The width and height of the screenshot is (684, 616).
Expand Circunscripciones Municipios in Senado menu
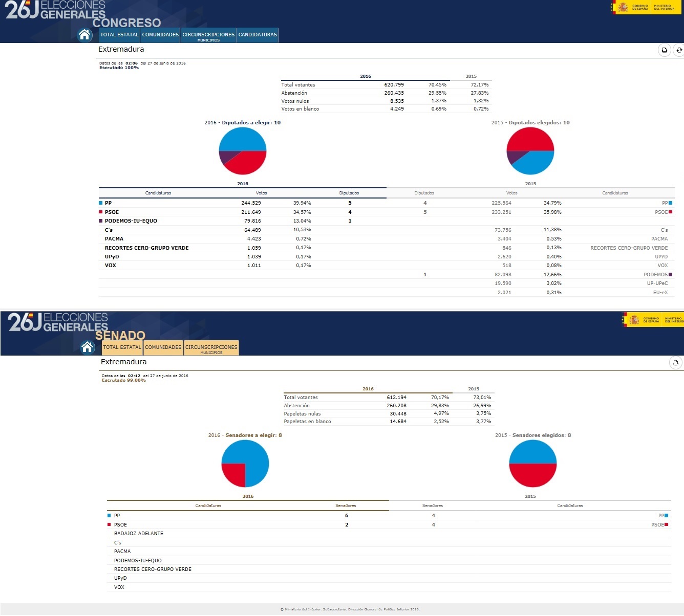point(211,348)
